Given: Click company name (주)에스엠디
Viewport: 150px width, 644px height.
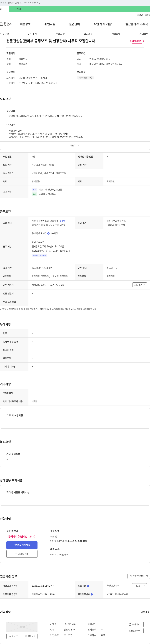Looking at the screenshot, I should [x=70, y=624].
